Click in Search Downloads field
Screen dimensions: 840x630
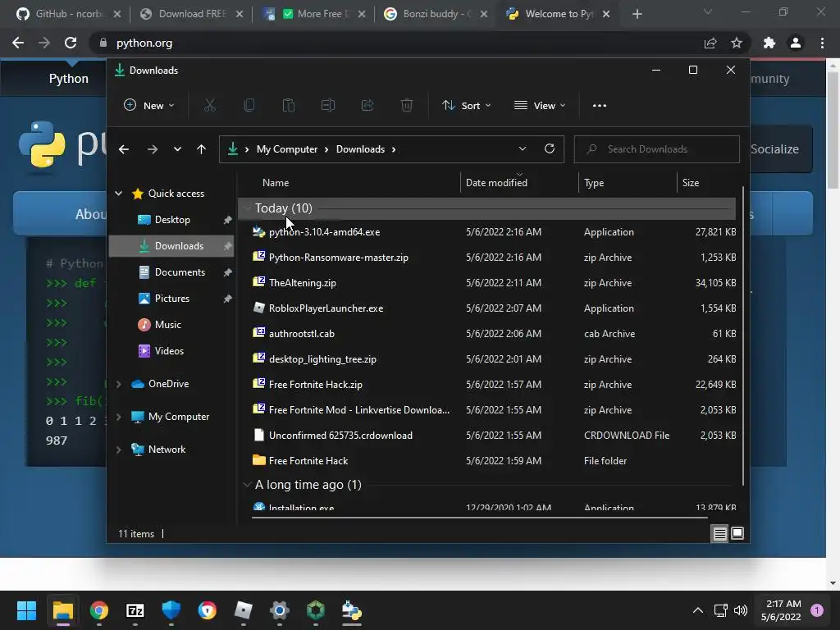click(657, 149)
